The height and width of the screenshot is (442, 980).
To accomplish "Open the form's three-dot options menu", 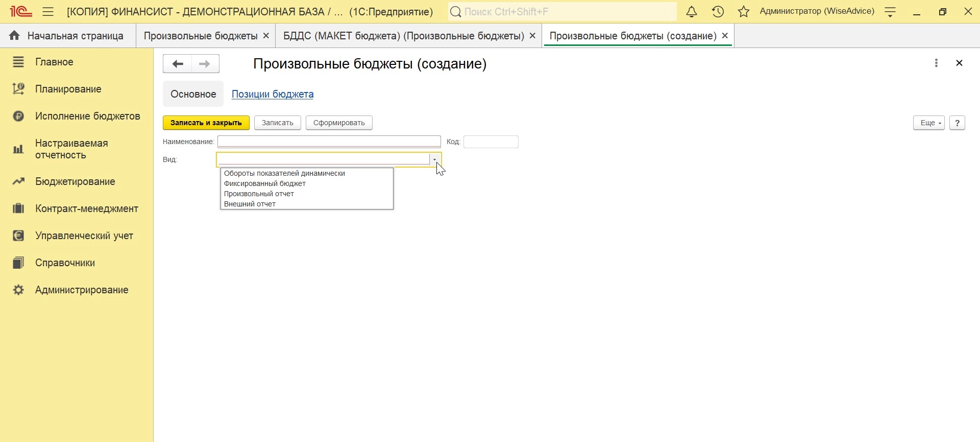I will (x=936, y=63).
